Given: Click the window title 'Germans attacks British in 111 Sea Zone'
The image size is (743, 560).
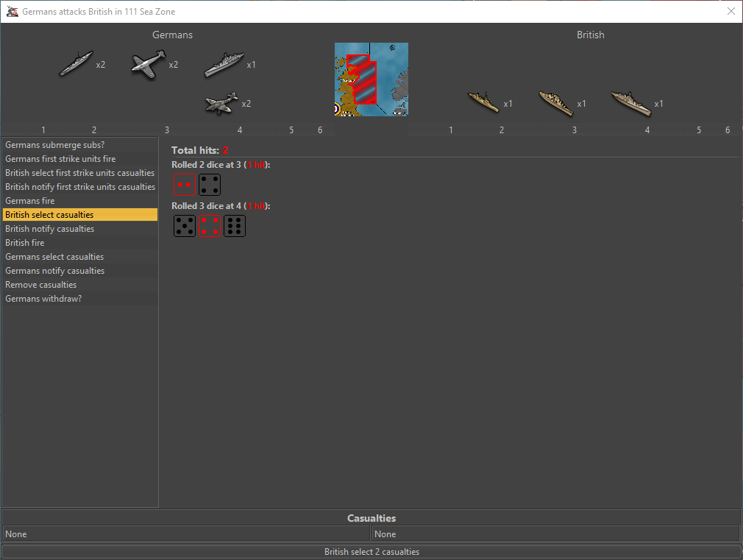Looking at the screenshot, I should point(99,11).
